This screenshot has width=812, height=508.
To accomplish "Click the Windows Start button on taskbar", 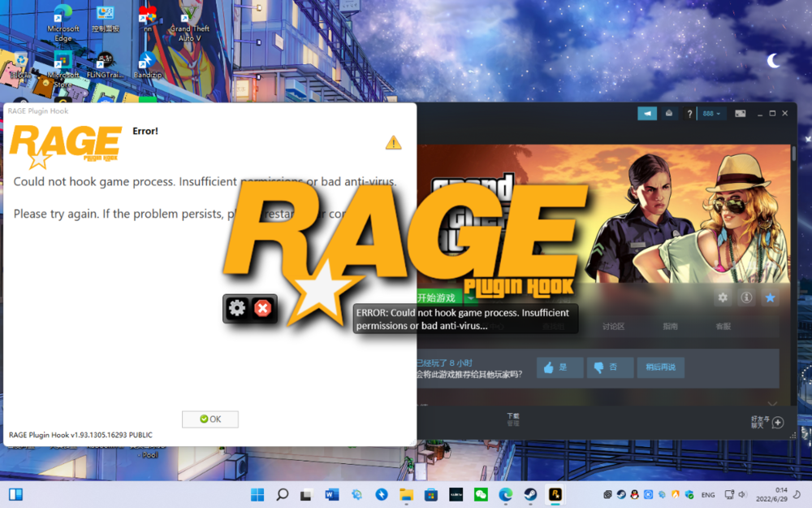I will click(257, 494).
